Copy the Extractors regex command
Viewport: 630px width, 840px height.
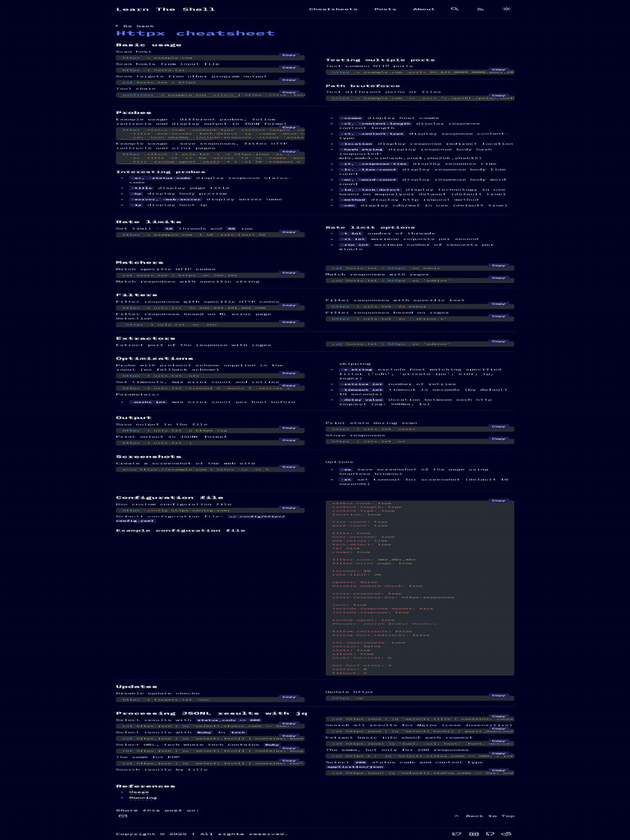tap(498, 341)
